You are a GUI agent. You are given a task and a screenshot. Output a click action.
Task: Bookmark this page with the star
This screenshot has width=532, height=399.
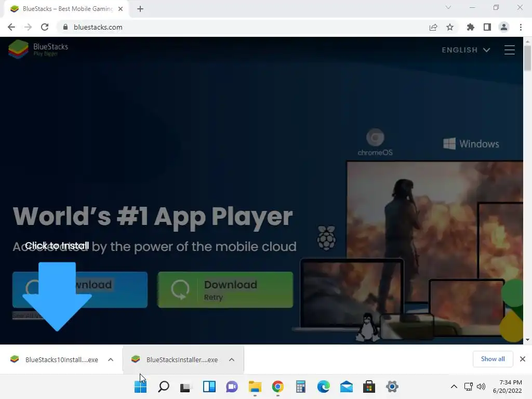(450, 27)
